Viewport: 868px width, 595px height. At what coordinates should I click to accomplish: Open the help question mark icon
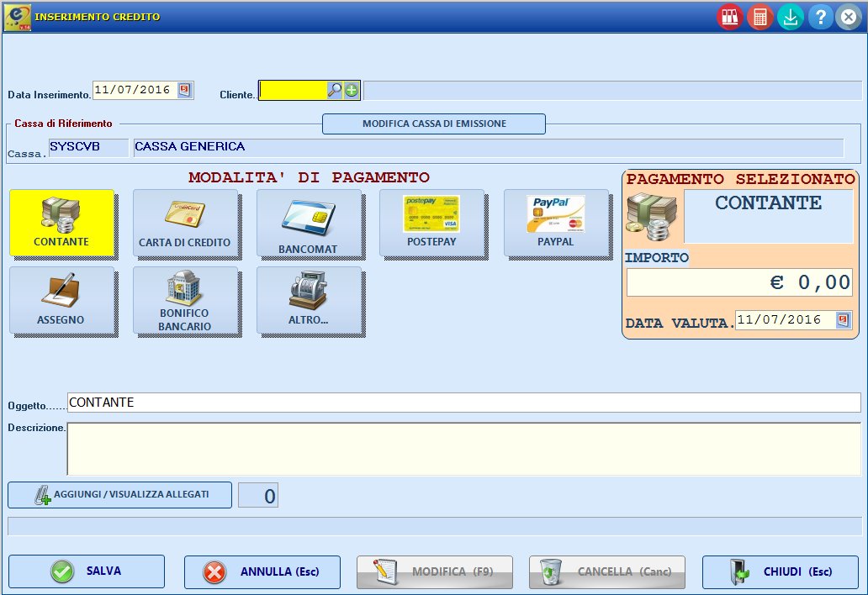(x=820, y=17)
